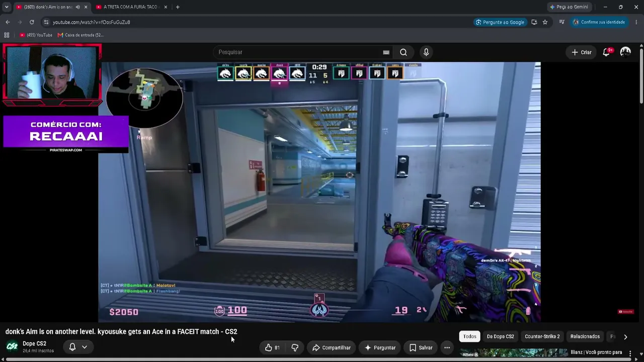Click the 26,4 mil inscritos subscriber count
The image size is (644, 362).
tap(38, 351)
